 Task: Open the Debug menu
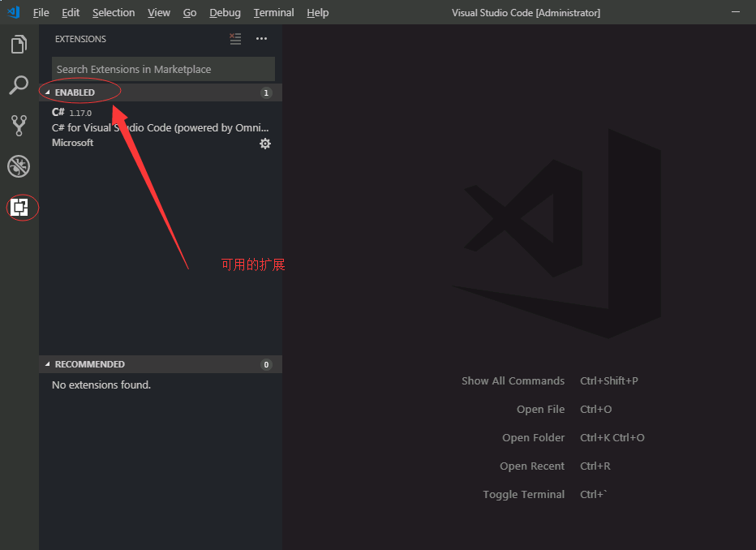[226, 12]
